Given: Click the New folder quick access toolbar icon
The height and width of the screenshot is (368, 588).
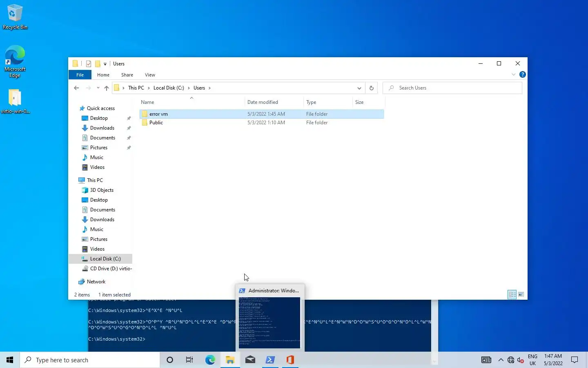Looking at the screenshot, I should click(98, 64).
